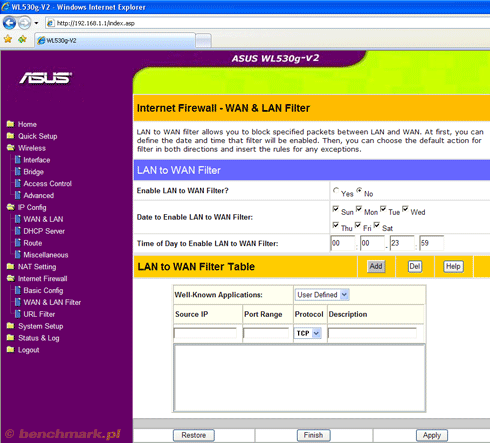Screen dimensions: 490x443
Task: Open the URL Filter page
Action: point(39,314)
